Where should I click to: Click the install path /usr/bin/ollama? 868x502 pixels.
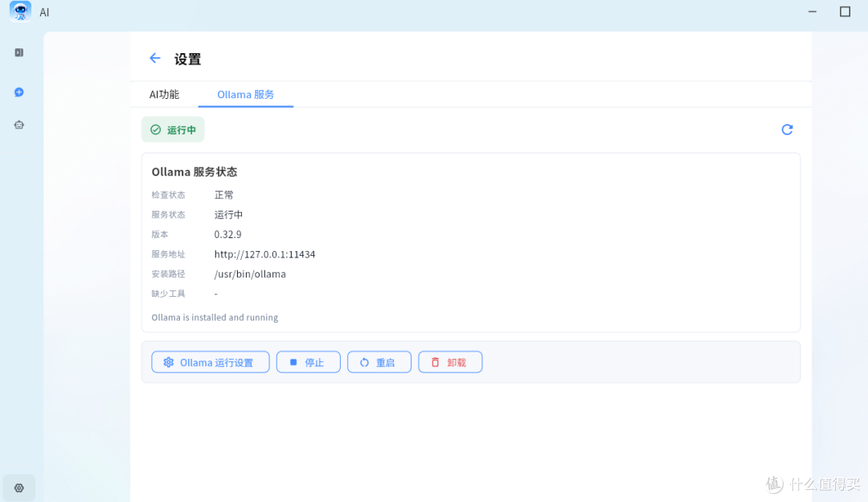click(250, 274)
